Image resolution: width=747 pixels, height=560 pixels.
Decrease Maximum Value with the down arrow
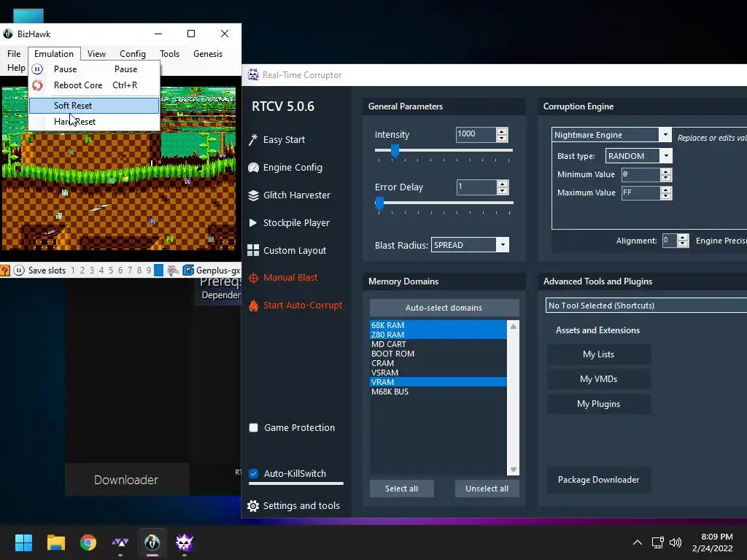(x=666, y=195)
